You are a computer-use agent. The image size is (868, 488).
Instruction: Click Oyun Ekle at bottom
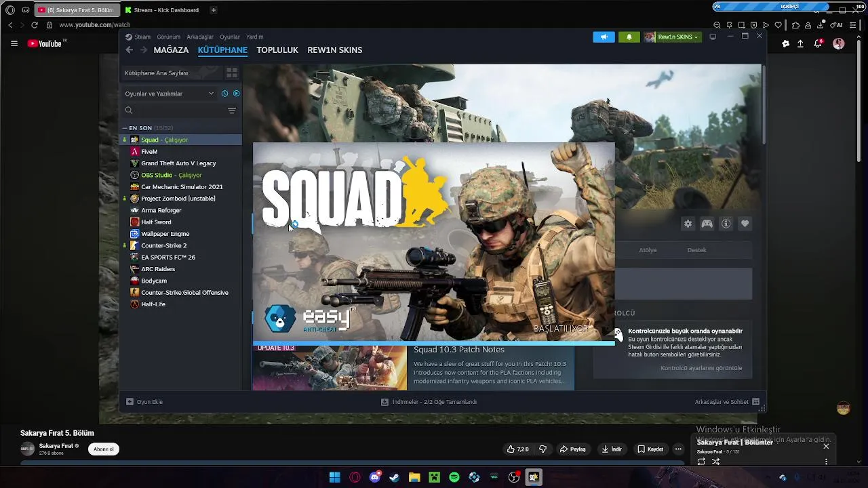click(x=144, y=402)
